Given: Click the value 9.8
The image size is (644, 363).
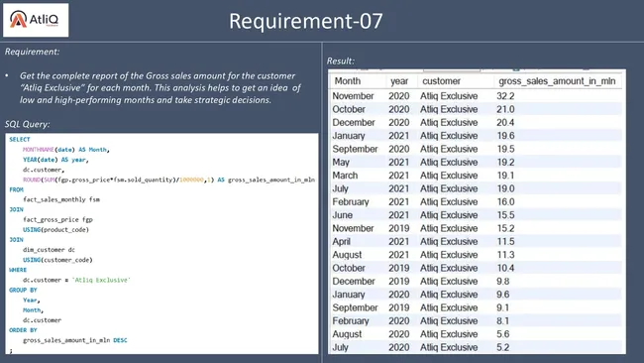Looking at the screenshot, I should coord(502,282).
